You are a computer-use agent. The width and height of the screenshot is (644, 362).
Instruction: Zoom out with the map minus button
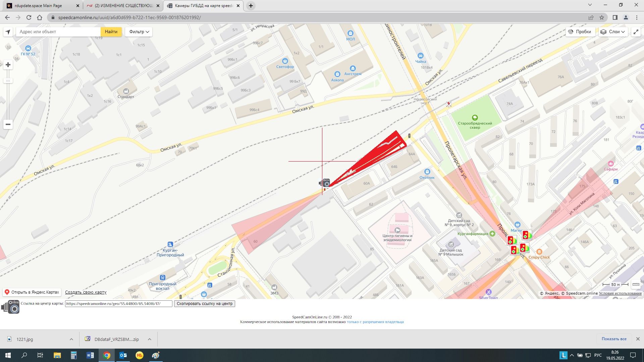click(8, 124)
